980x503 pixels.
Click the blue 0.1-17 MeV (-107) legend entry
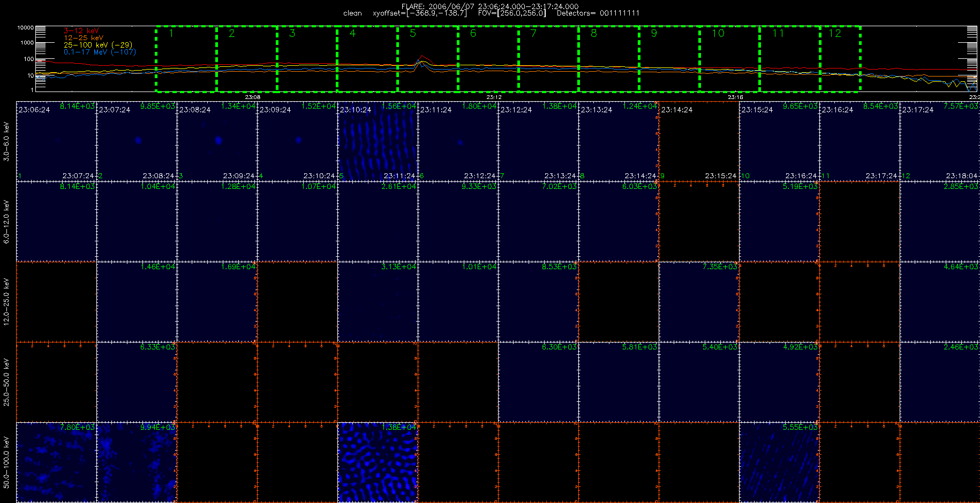point(100,52)
